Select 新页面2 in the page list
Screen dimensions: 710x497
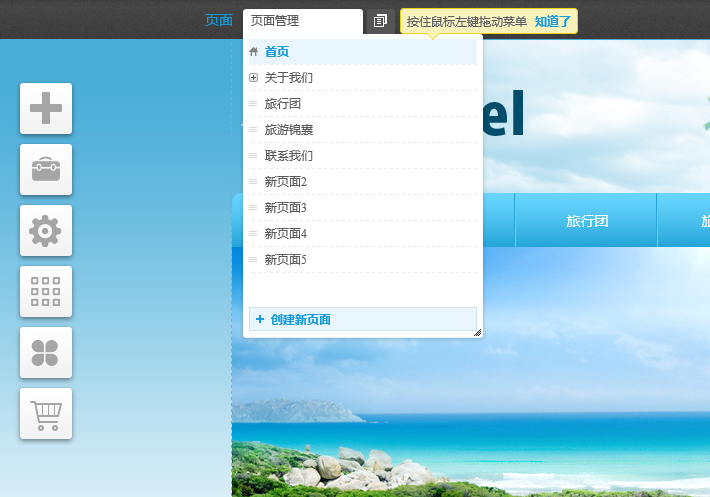(286, 182)
